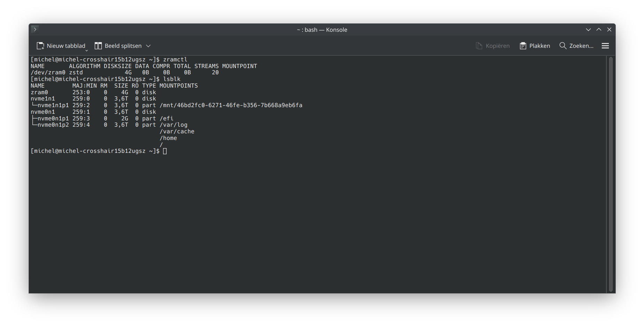
Task: Click the /var/cache mountpoint text
Action: click(x=177, y=132)
